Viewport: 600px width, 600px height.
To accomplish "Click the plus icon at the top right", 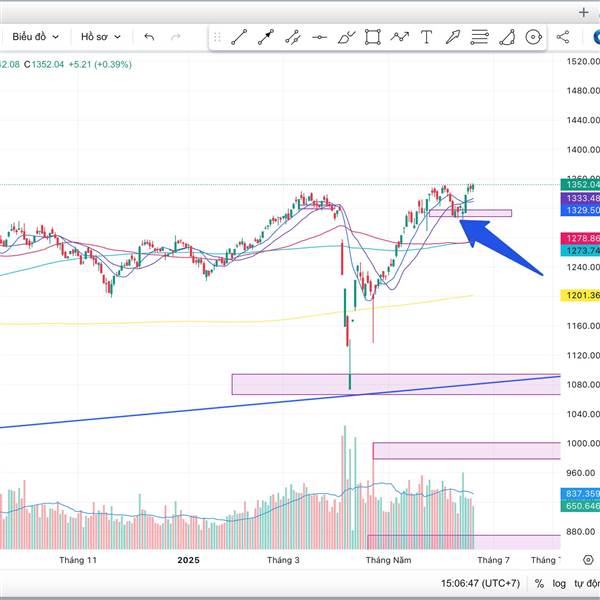I will [584, 13].
